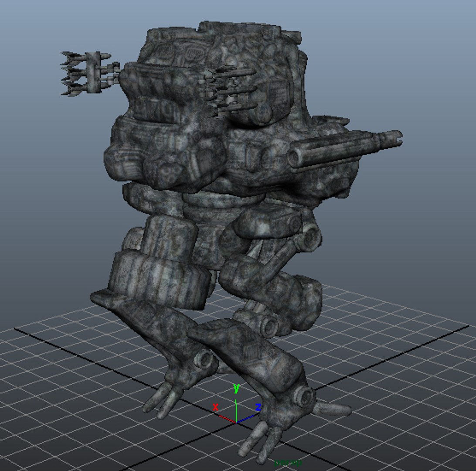This screenshot has height=471, width=476.
Task: Select the mech's large cannon barrel
Action: pos(345,149)
